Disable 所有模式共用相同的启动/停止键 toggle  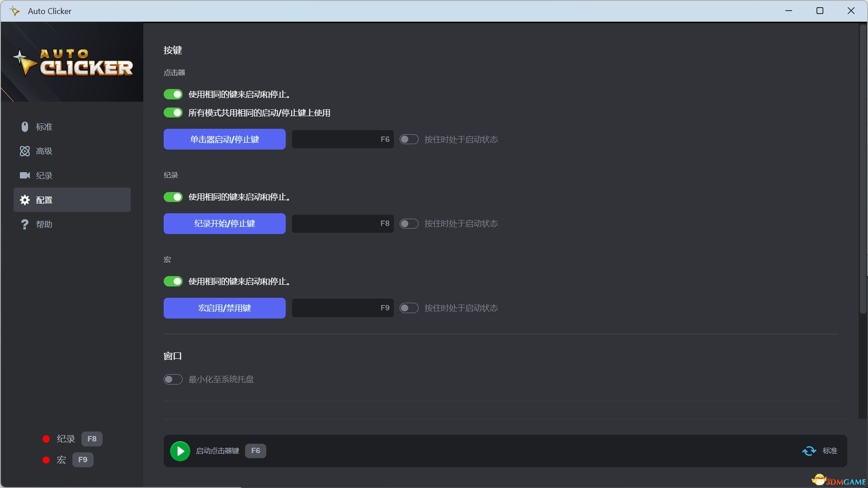pos(173,113)
